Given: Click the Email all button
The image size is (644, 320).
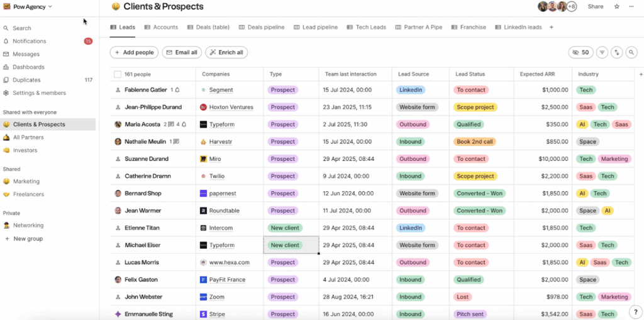Looking at the screenshot, I should click(x=182, y=52).
